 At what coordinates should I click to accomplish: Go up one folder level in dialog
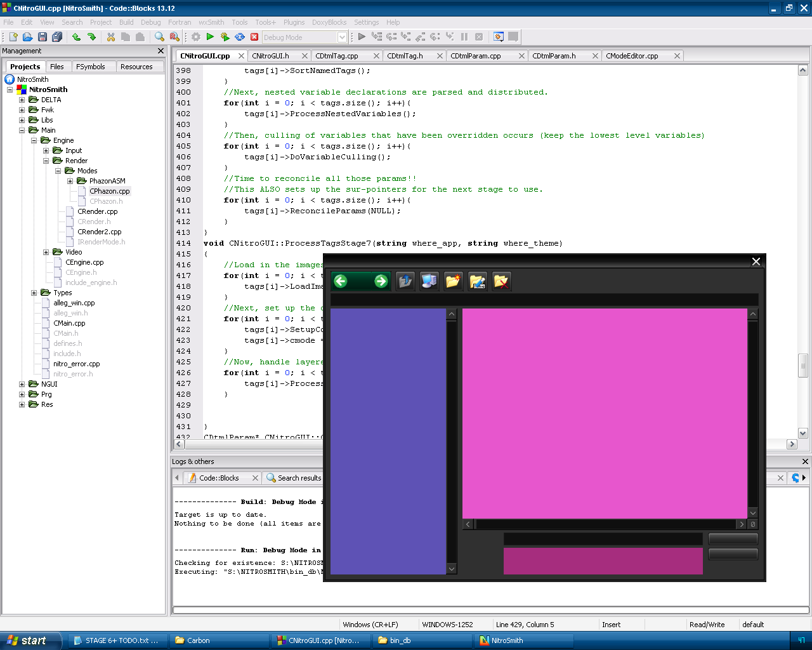point(405,281)
